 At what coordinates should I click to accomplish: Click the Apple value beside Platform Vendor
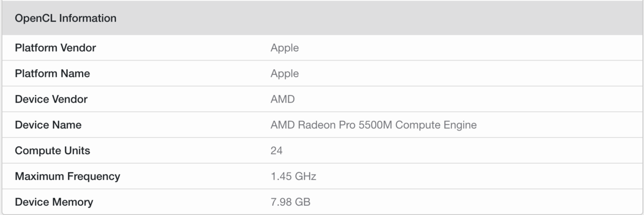tap(284, 48)
